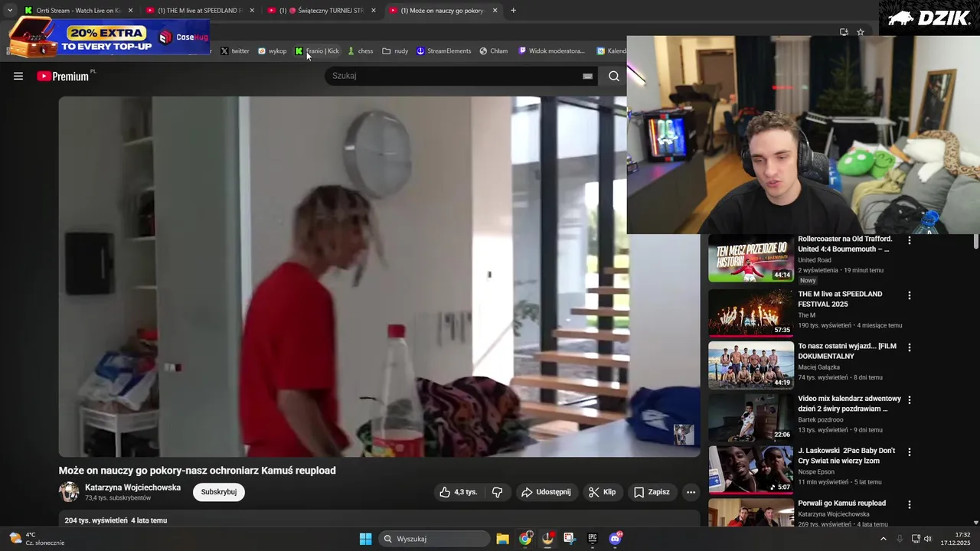
Task: Open the Katarzyna Wojciechowska channel name link
Action: pyautogui.click(x=132, y=487)
